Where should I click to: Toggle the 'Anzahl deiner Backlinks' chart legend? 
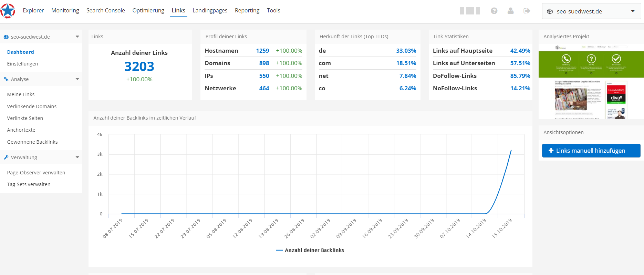point(310,250)
